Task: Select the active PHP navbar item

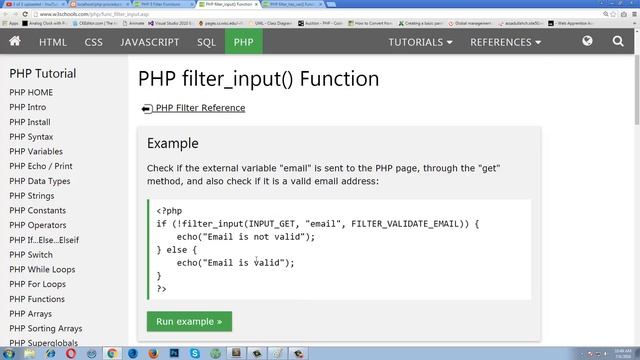Action: click(x=244, y=42)
